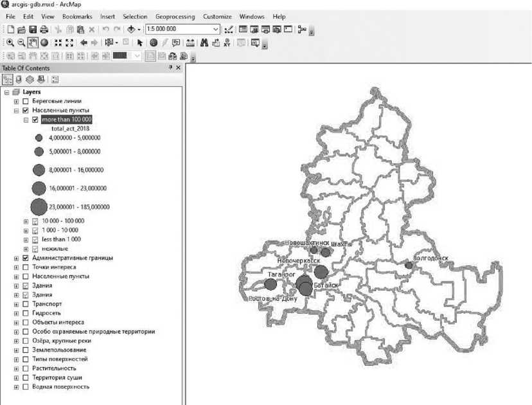Open Table Of Contents options icon
532x405 pixels.
point(55,80)
